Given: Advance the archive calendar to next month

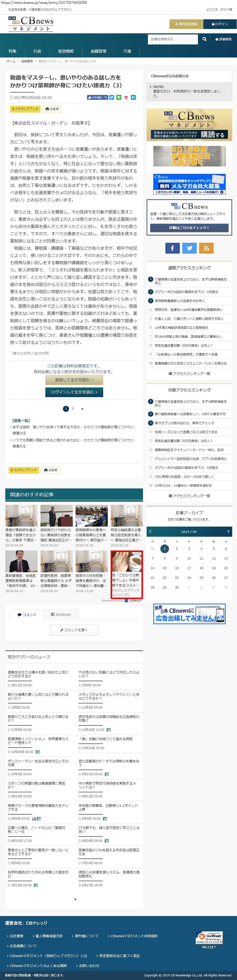Looking at the screenshot, I should [x=228, y=531].
